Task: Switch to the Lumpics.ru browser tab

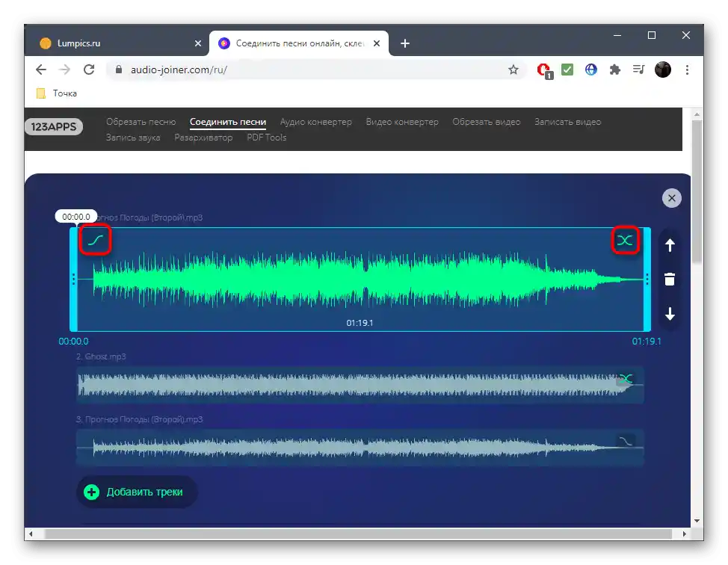Action: coord(116,43)
